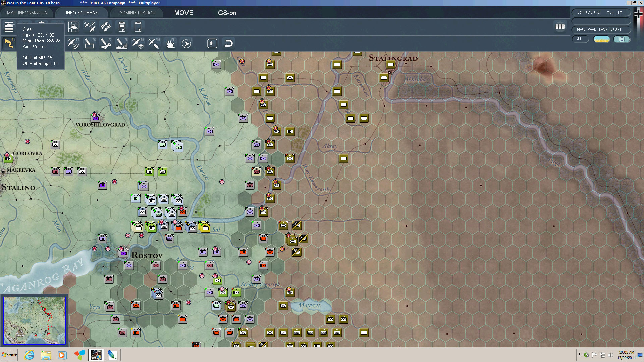The width and height of the screenshot is (644, 362).
Task: Open the ADMINISTRATION tab
Action: (x=137, y=13)
